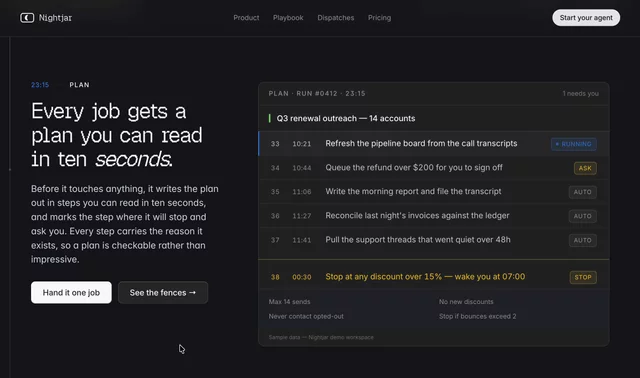Select Q3 renewal outreach — 14 accounts title
640x378 pixels.
click(x=346, y=118)
